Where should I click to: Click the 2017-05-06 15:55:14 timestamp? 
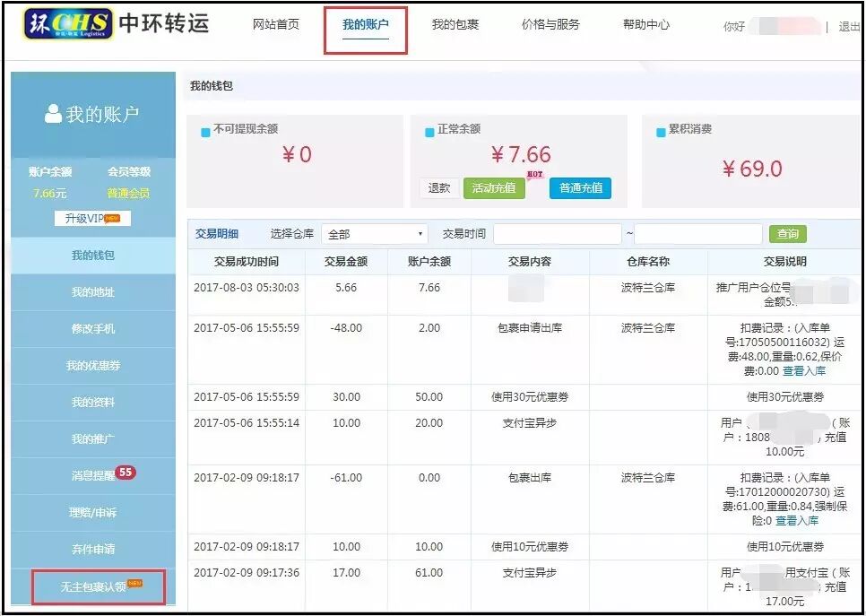click(x=247, y=423)
